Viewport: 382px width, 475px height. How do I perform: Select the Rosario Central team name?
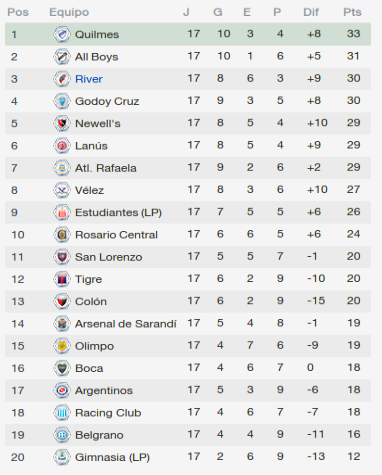(116, 235)
